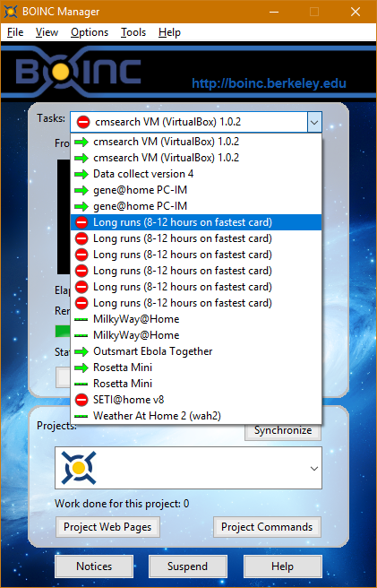Open the Help menu in menu bar
This screenshot has height=588, width=377.
[x=169, y=32]
